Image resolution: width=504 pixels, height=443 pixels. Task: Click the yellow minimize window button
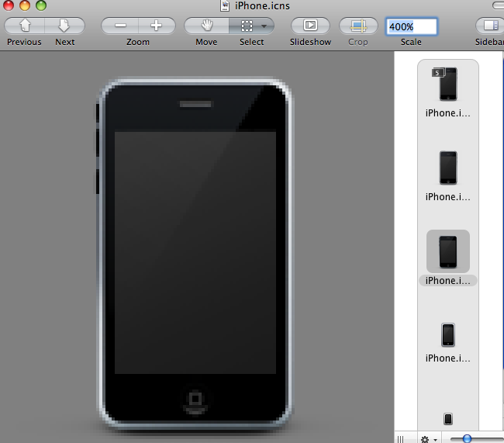coord(25,5)
